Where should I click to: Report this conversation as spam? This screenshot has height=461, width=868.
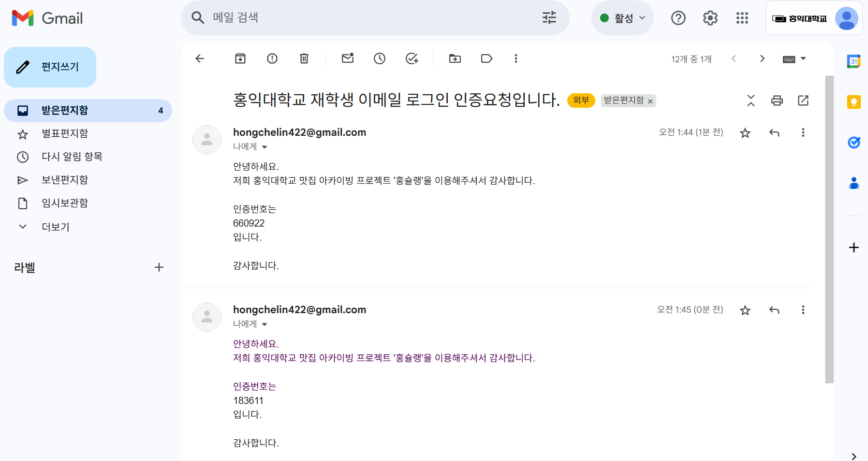(272, 58)
